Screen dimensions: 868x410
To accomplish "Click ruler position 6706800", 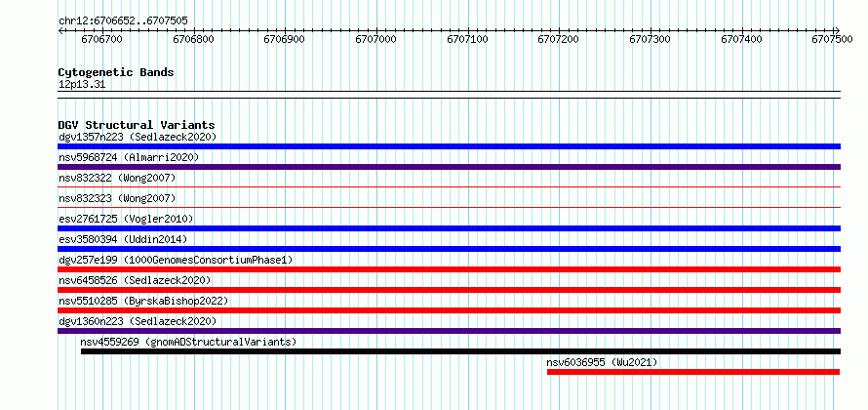I will 193,39.
